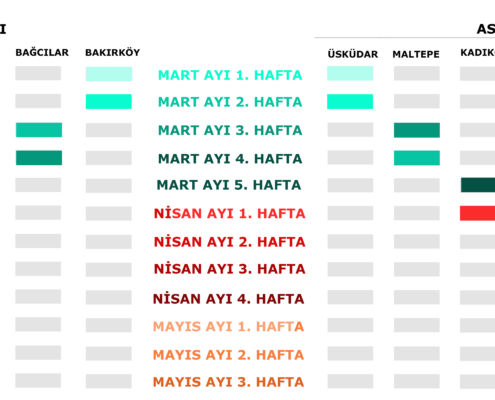Select Üsküdar Mart 2. Hafta cyan cell
This screenshot has width=495, height=400.
tap(350, 102)
